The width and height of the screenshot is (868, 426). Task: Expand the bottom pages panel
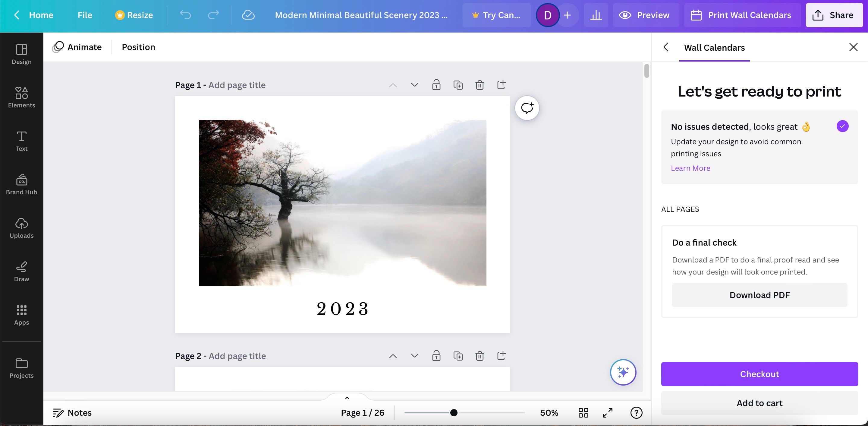(347, 398)
